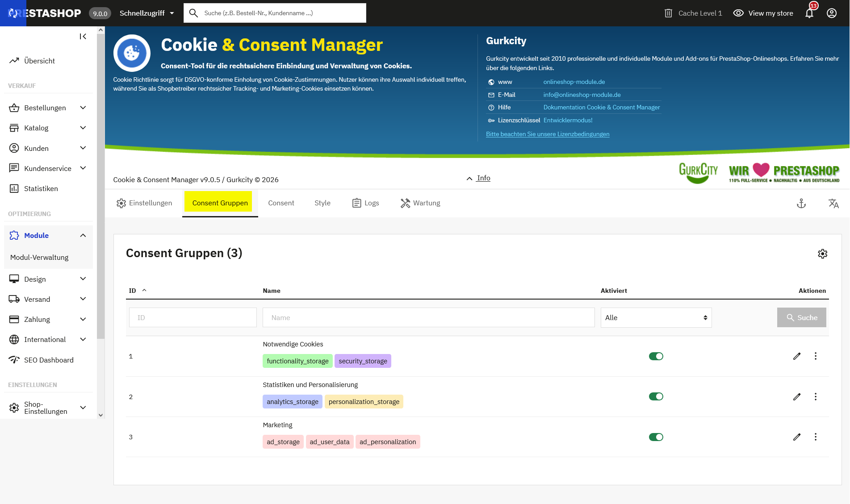This screenshot has width=850, height=504.
Task: Open the Aktiviert filter Alle dropdown
Action: click(656, 317)
